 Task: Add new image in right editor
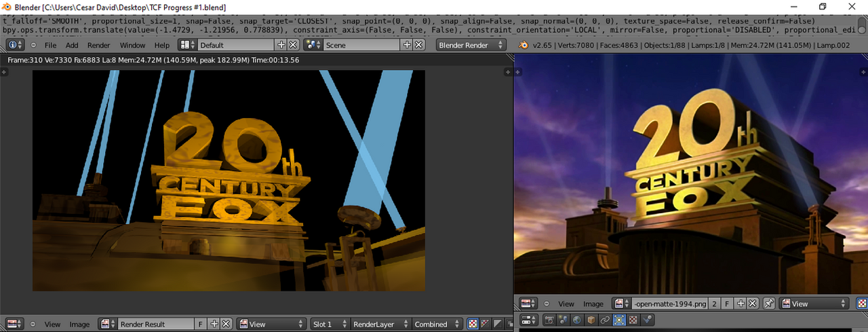(x=740, y=303)
